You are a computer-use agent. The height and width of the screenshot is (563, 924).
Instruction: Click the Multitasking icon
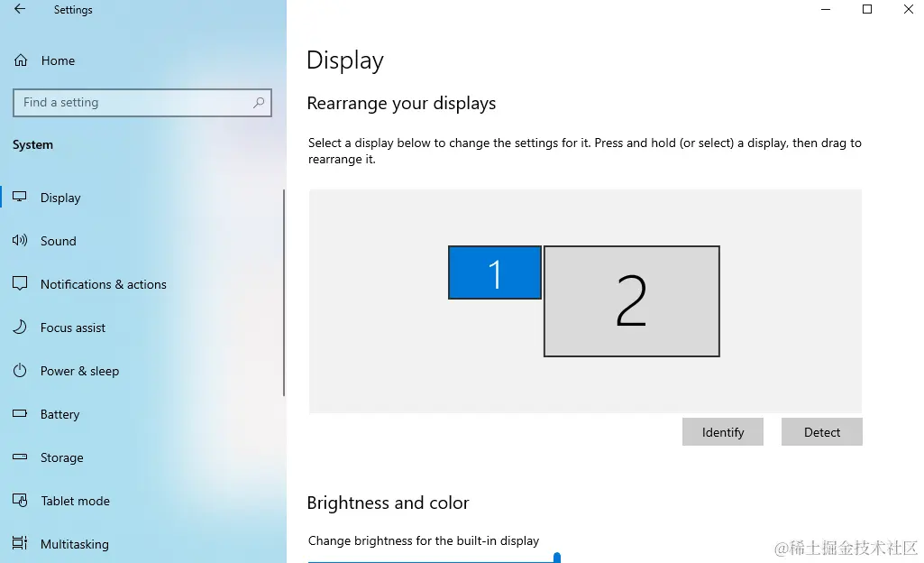click(20, 543)
